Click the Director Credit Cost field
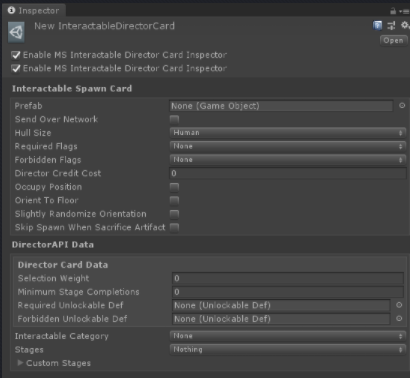Screen dimensions: 410x378 tap(288, 173)
